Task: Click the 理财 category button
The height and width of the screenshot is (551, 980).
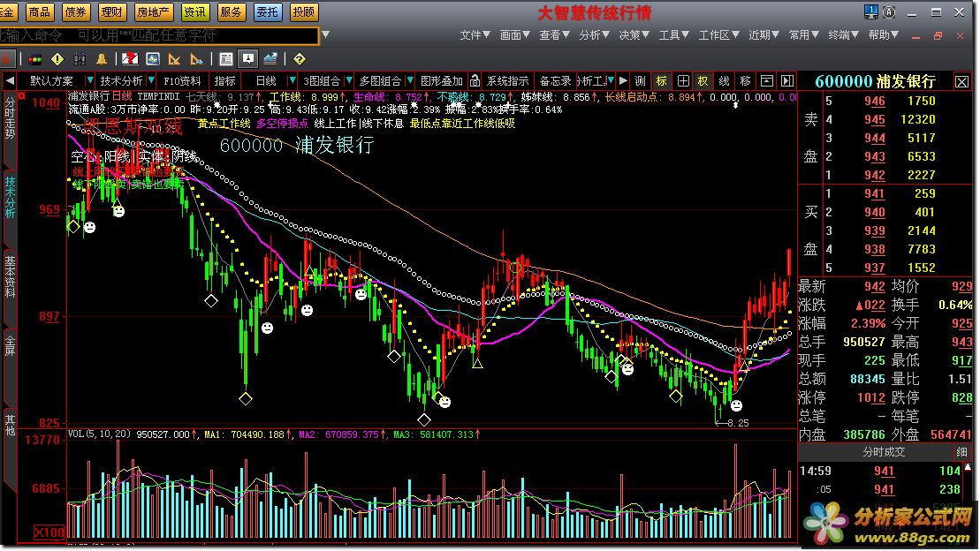Action: [x=112, y=11]
